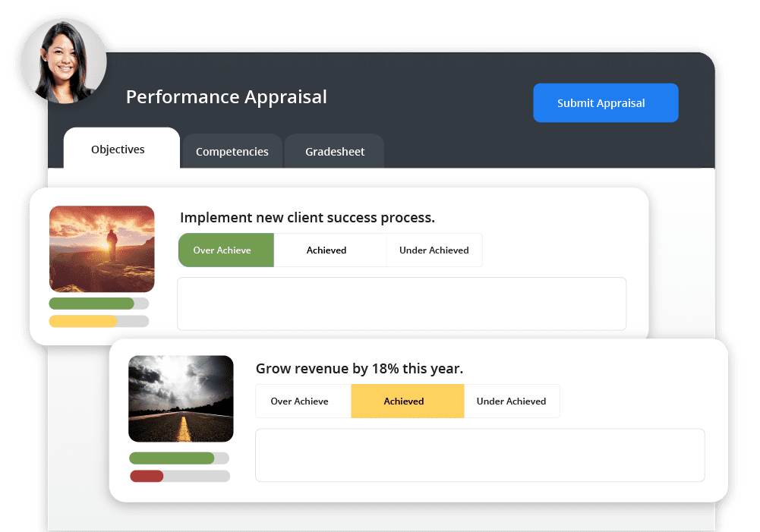This screenshot has width=760, height=532.
Task: Switch to the Objectives tab
Action: 121,148
